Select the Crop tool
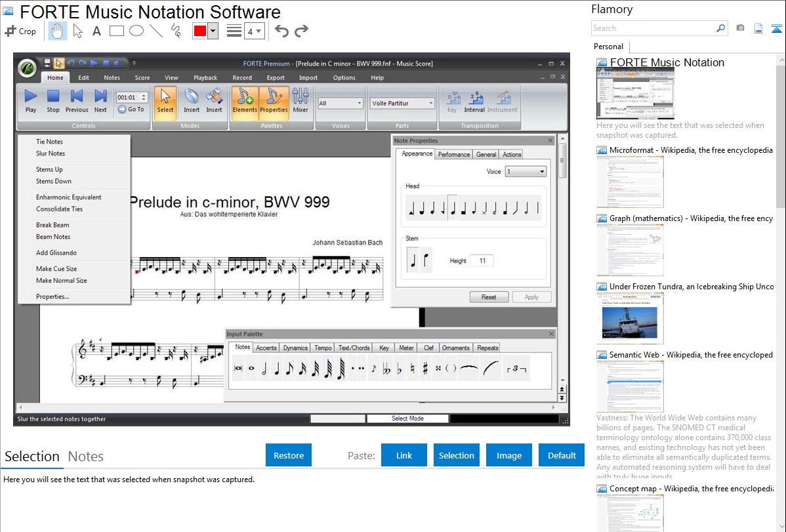786x532 pixels. pos(20,31)
